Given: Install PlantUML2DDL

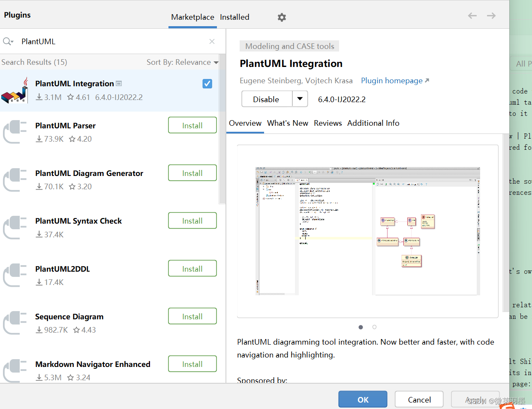Looking at the screenshot, I should click(192, 269).
